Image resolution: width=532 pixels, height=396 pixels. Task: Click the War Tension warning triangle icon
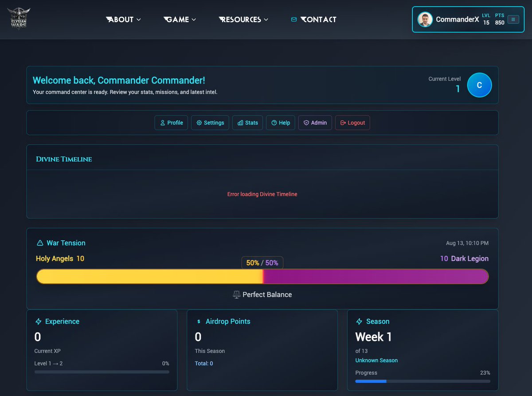(40, 243)
